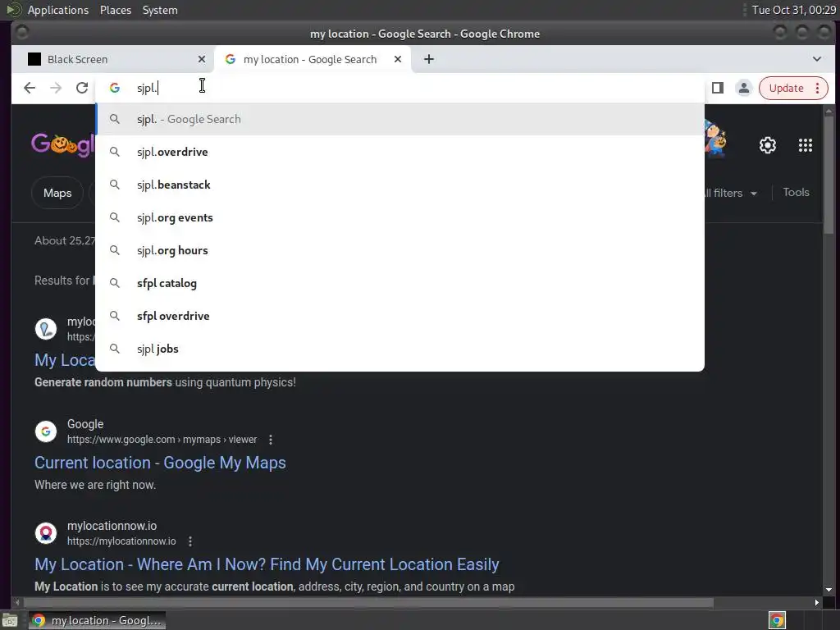This screenshot has height=630, width=840.
Task: Open the Applications menu
Action: tap(58, 10)
